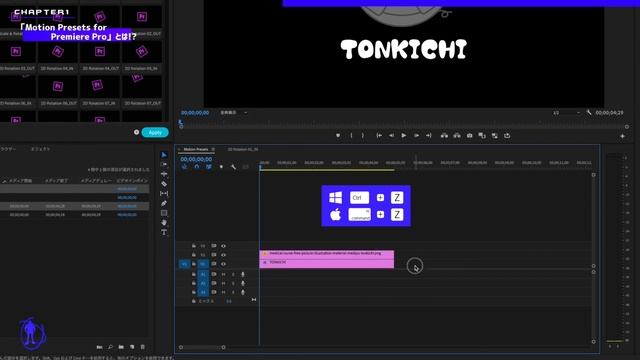Target audio track A1 label

203,274
